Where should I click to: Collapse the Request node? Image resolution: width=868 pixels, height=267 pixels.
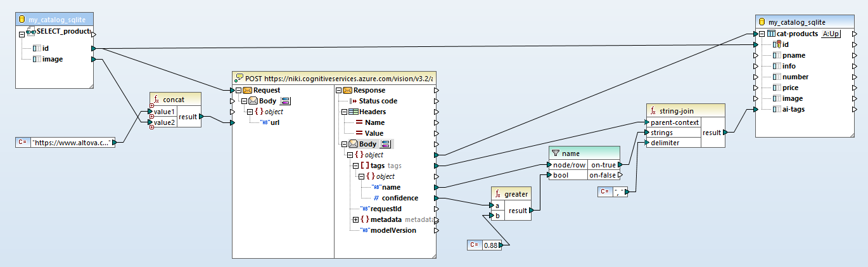pyautogui.click(x=238, y=90)
